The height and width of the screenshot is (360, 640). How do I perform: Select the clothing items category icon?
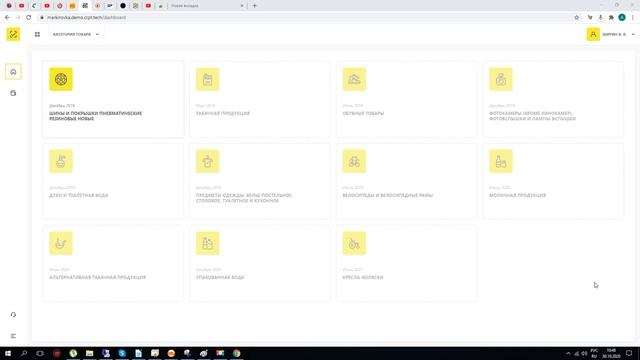point(207,161)
